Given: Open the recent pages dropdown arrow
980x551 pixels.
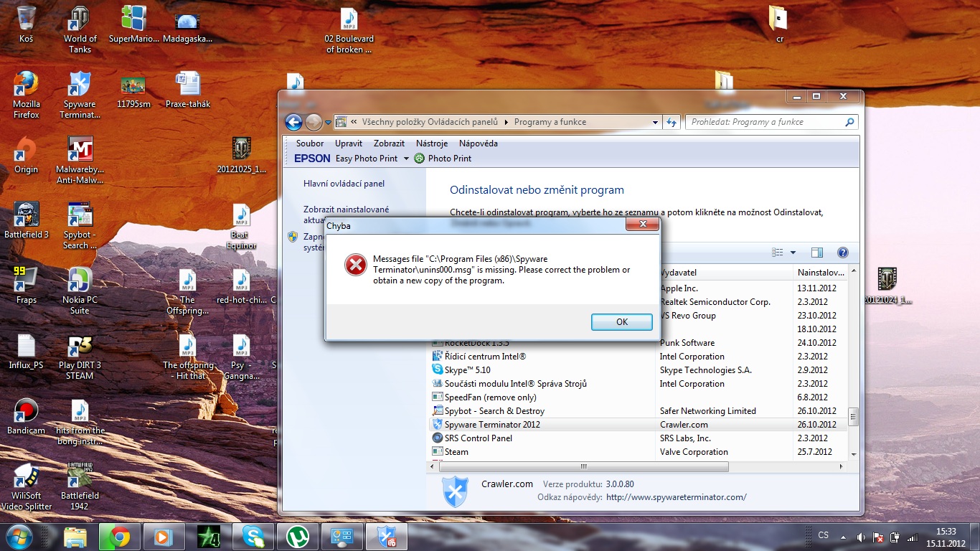Looking at the screenshot, I should pos(329,123).
